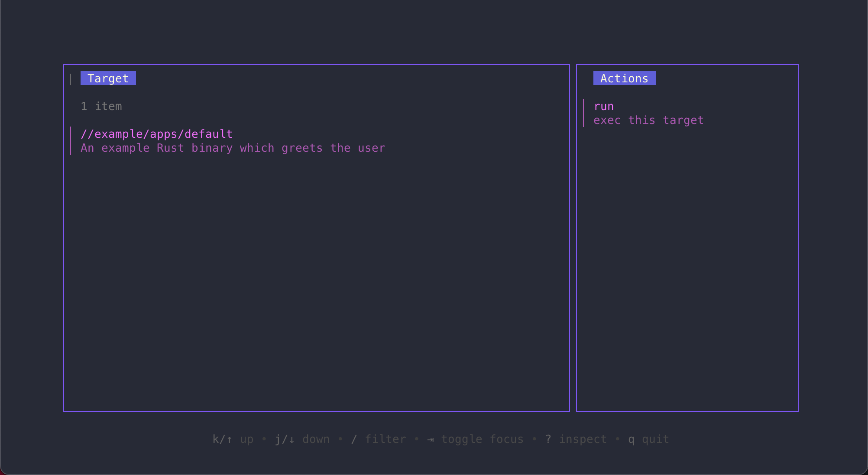Click the / filter shortcut hint

354,439
